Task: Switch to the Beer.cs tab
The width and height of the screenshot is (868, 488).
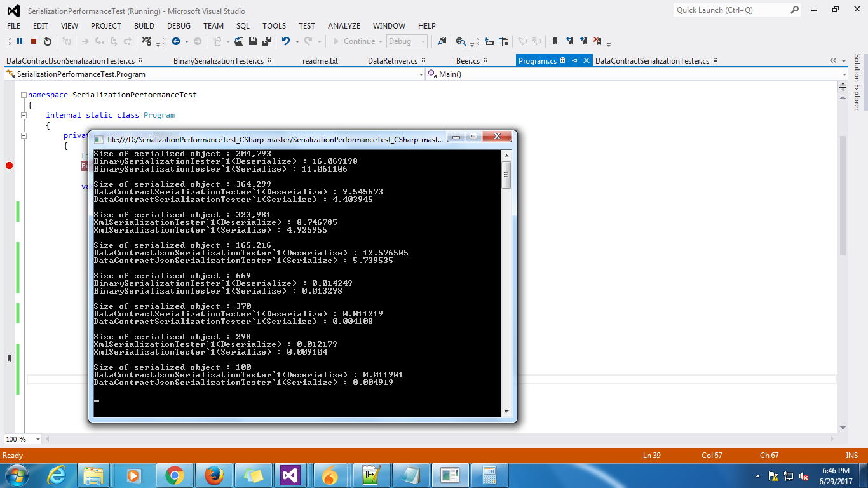Action: click(468, 61)
